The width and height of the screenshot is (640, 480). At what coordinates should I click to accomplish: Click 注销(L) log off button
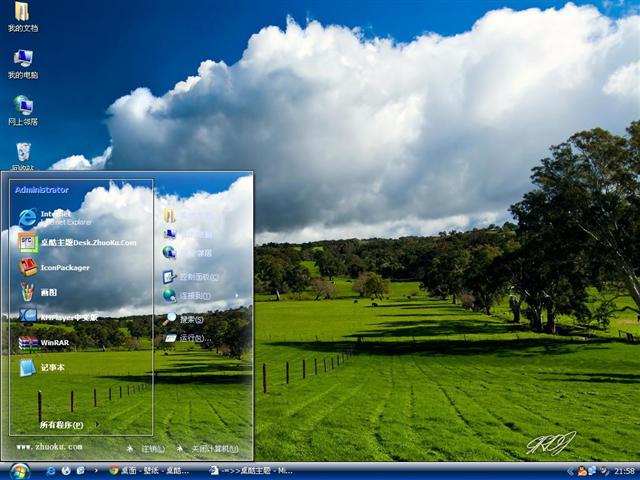pyautogui.click(x=146, y=449)
